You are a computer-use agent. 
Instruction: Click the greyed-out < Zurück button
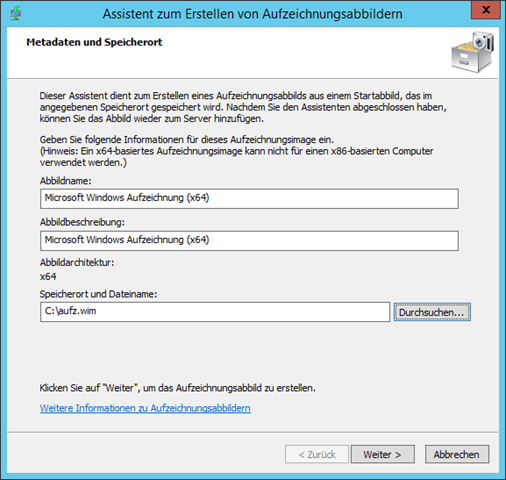tap(317, 454)
